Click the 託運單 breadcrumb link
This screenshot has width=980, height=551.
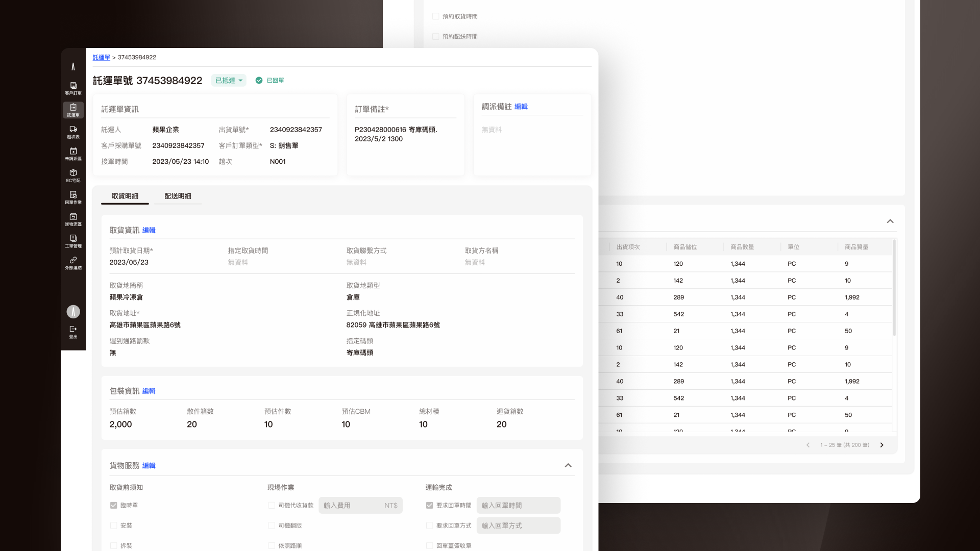pyautogui.click(x=101, y=57)
